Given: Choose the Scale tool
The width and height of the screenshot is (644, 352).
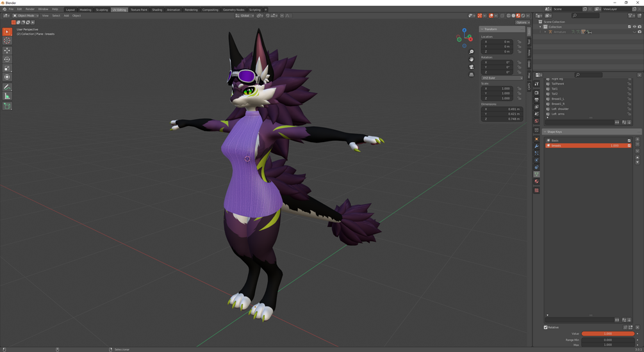Looking at the screenshot, I should [7, 68].
